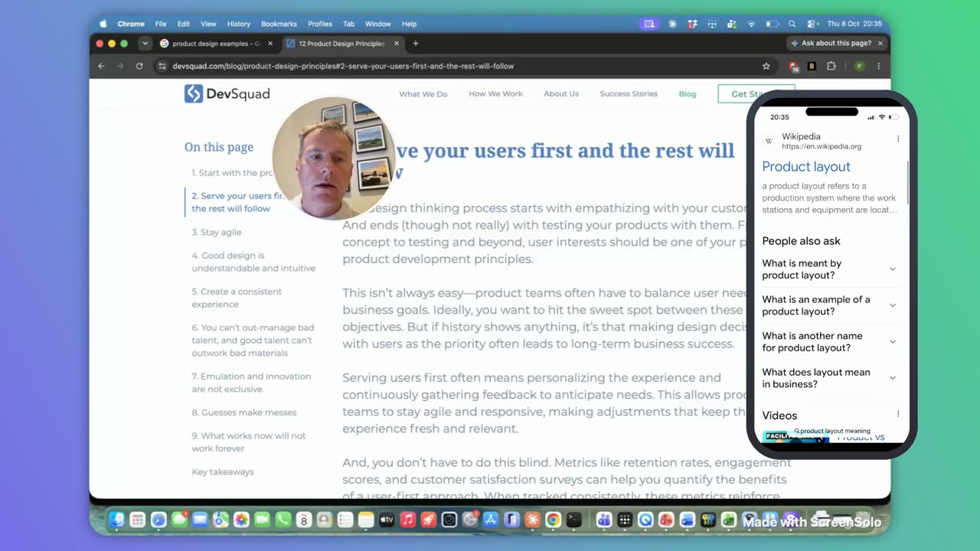Dismiss the "Ask about this page?" prompt
980x551 pixels.
pos(880,44)
